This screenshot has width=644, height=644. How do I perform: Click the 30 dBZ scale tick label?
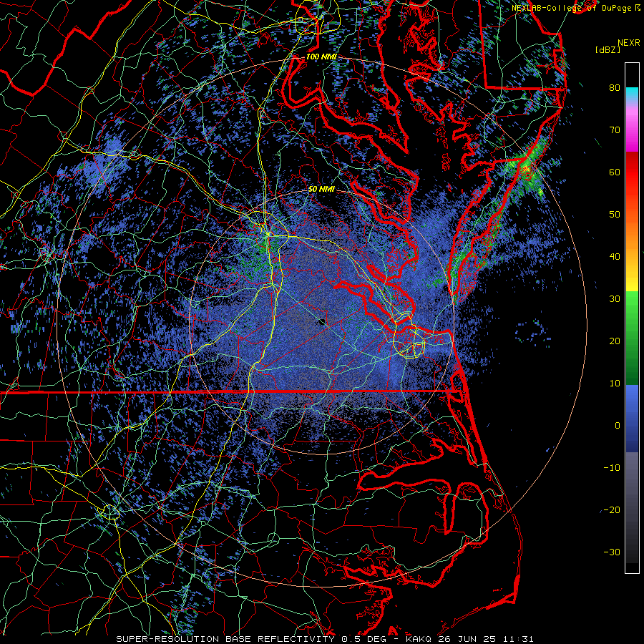tap(615, 299)
